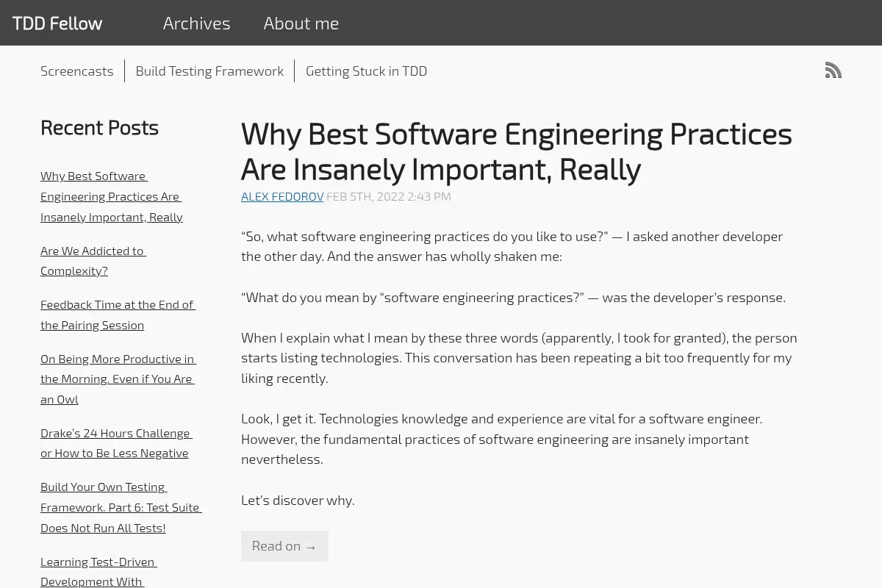The image size is (882, 588).
Task: Open Build Testing Framework section
Action: point(209,71)
